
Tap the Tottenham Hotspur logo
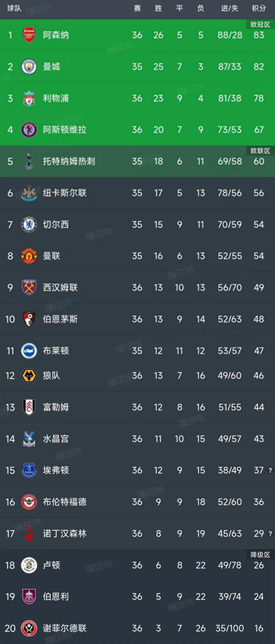pyautogui.click(x=29, y=161)
